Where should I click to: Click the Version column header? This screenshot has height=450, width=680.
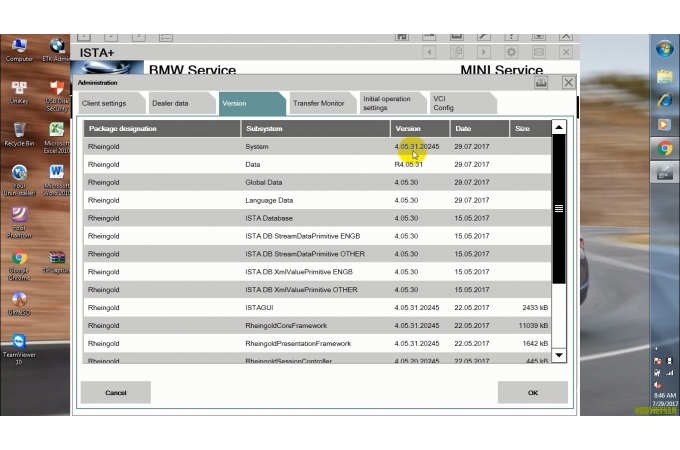click(420, 129)
